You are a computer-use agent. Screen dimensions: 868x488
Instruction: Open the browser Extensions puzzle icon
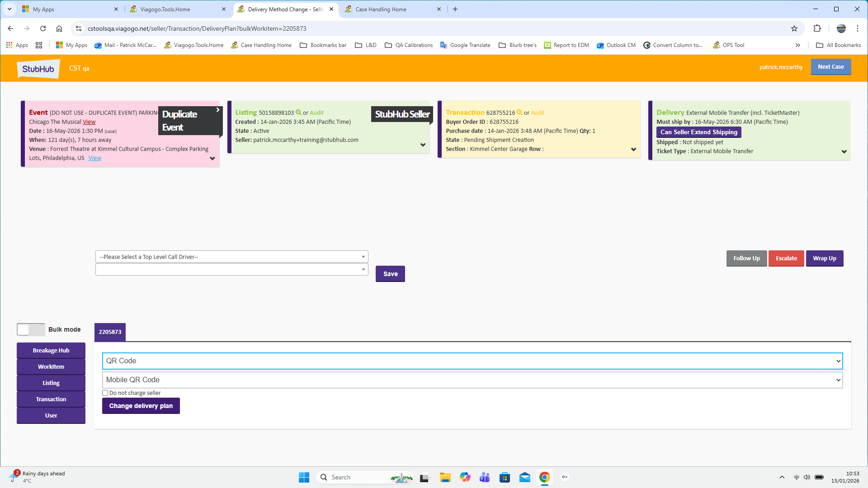click(817, 28)
